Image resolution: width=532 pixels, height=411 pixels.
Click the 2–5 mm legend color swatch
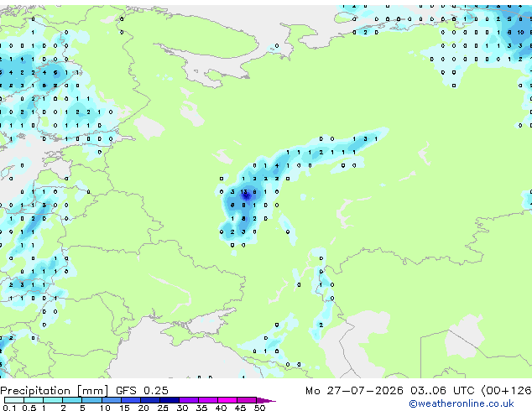point(72,400)
